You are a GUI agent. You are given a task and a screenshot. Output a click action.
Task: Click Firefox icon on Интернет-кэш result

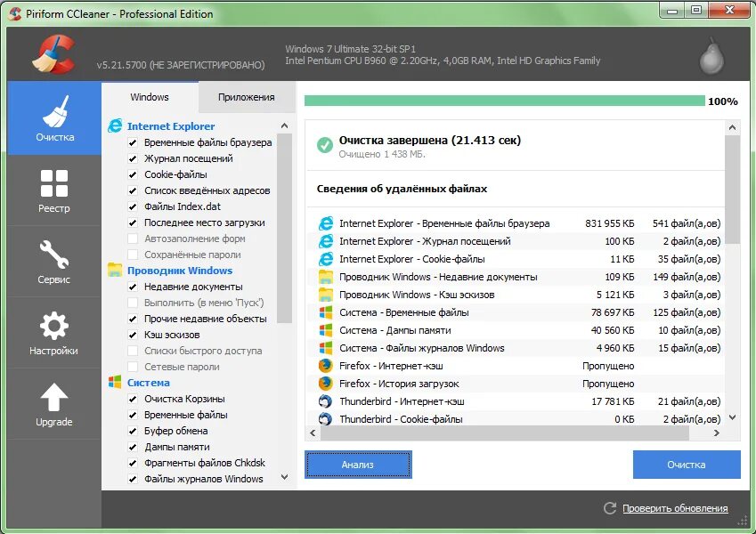coord(326,366)
